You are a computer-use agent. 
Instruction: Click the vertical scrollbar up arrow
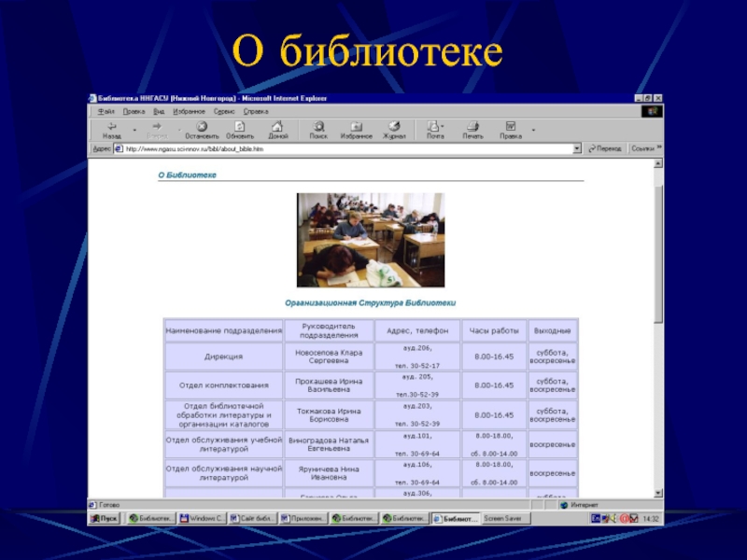click(x=658, y=163)
